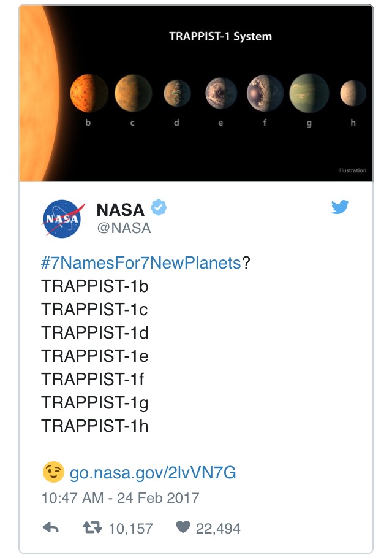Image resolution: width=392 pixels, height=555 pixels.
Task: Click the TRAPPIST-1h line in the tweet
Action: 95,426
